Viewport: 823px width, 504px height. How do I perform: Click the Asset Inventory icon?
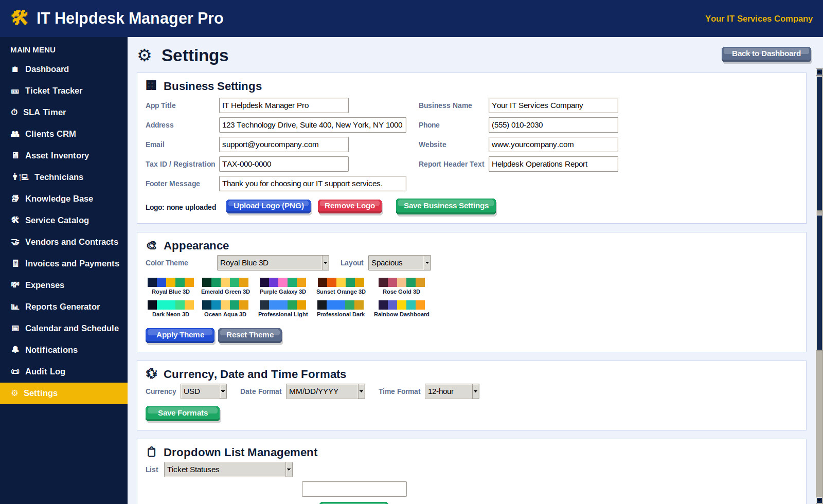[15, 155]
